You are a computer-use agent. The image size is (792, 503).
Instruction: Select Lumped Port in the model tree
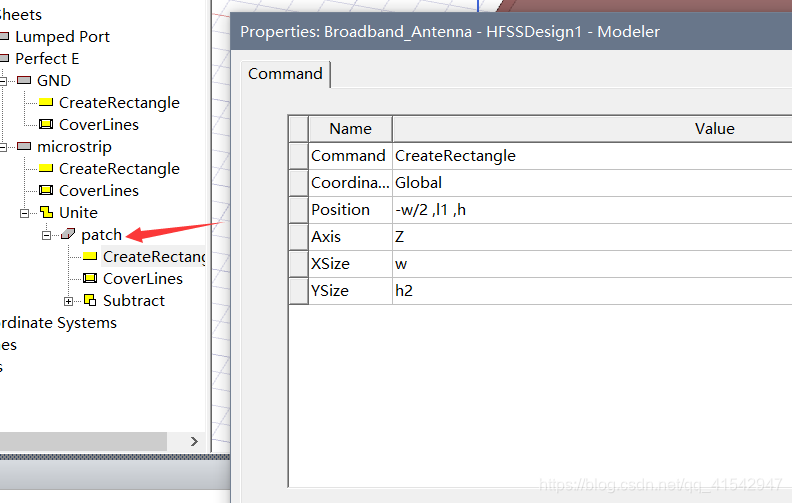pos(62,37)
